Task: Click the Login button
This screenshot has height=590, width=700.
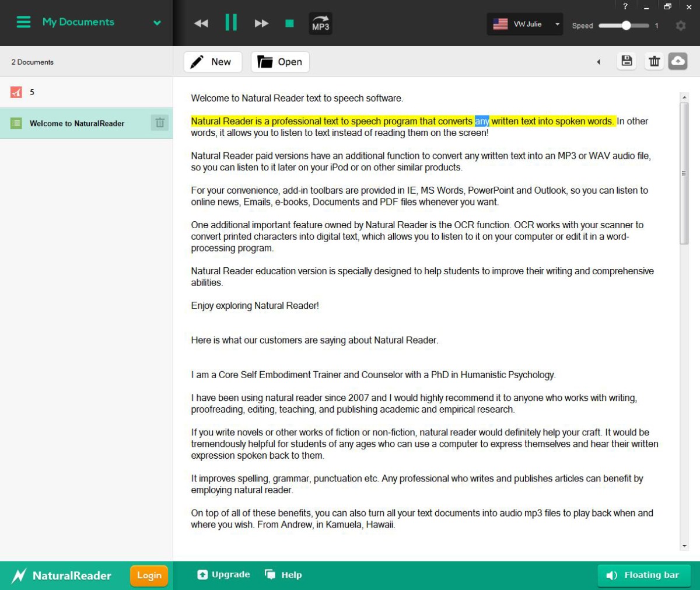Action: [x=149, y=575]
